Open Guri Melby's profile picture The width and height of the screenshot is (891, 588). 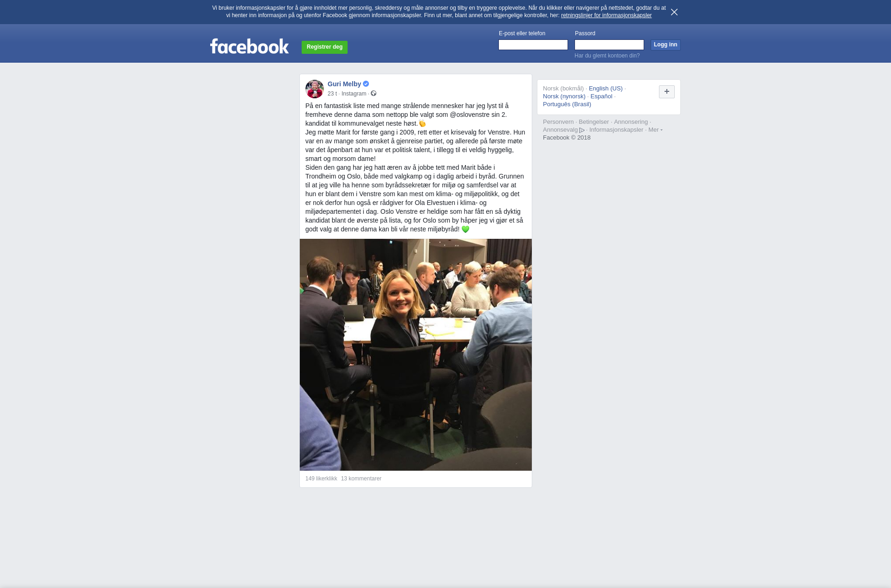[x=315, y=89]
